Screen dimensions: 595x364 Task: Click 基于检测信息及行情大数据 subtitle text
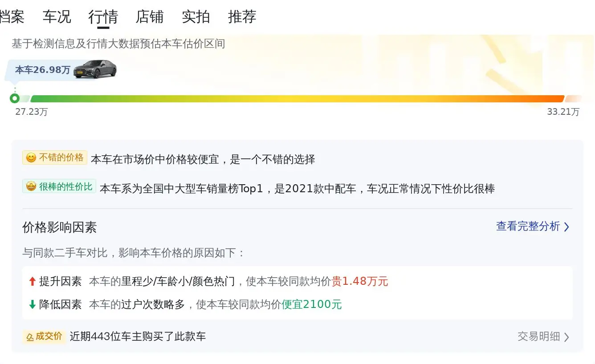[x=118, y=44]
